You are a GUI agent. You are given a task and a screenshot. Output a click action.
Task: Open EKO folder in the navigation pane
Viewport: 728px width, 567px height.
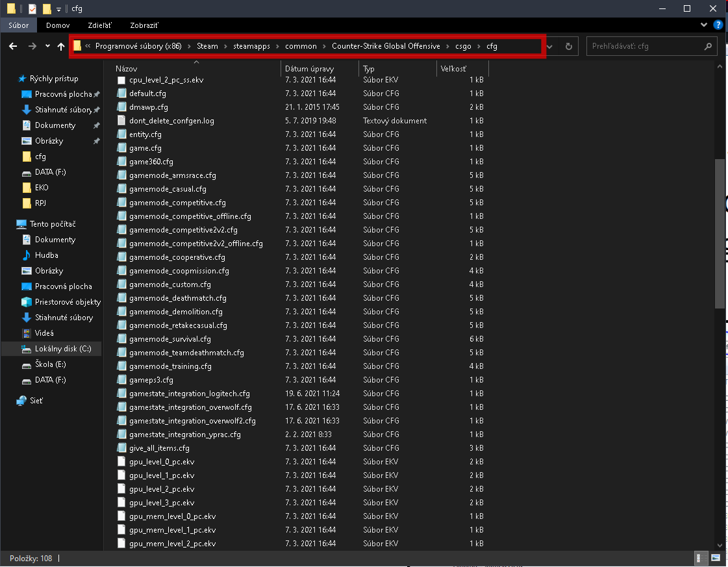[42, 188]
